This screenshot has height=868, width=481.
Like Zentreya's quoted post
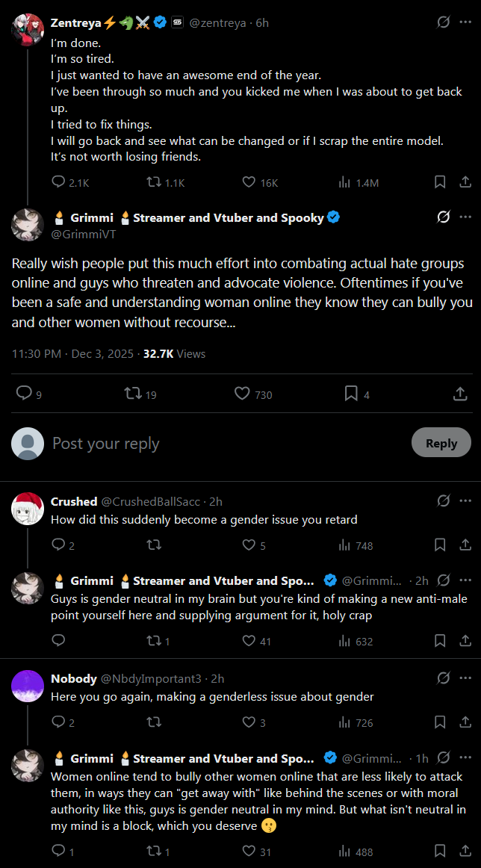pyautogui.click(x=249, y=182)
